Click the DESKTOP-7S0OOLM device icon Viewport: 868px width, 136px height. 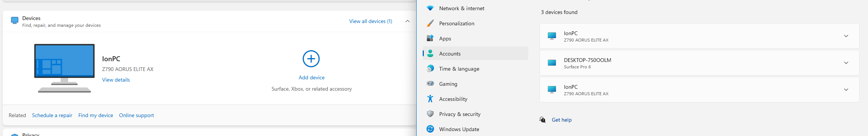[x=552, y=63]
